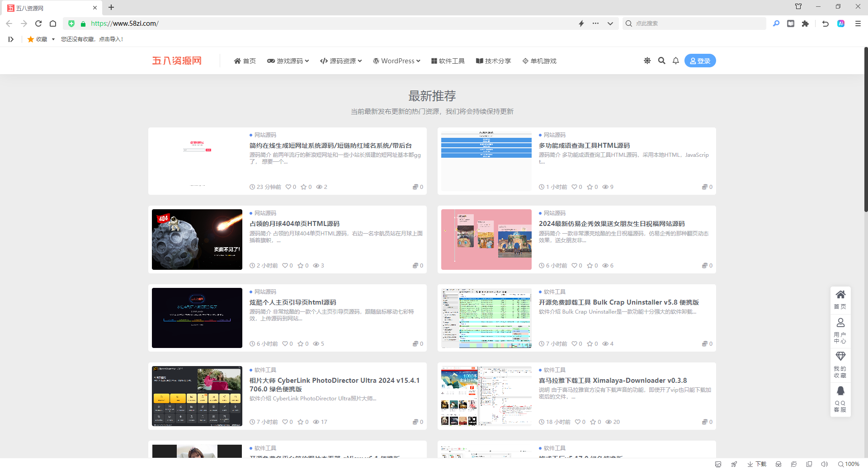Open the 软件工具 navigation item
This screenshot has width=868, height=470.
pos(448,61)
